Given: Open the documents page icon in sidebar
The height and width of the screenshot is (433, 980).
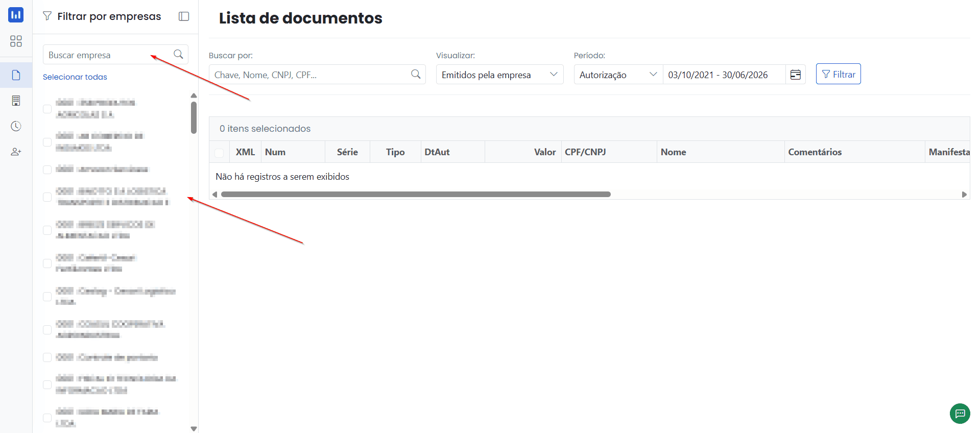Looking at the screenshot, I should tap(16, 75).
